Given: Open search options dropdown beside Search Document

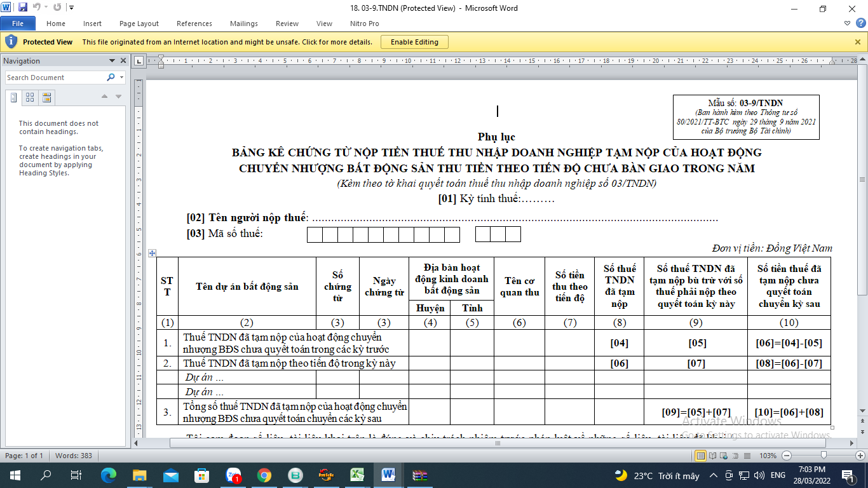Looking at the screenshot, I should pos(121,78).
